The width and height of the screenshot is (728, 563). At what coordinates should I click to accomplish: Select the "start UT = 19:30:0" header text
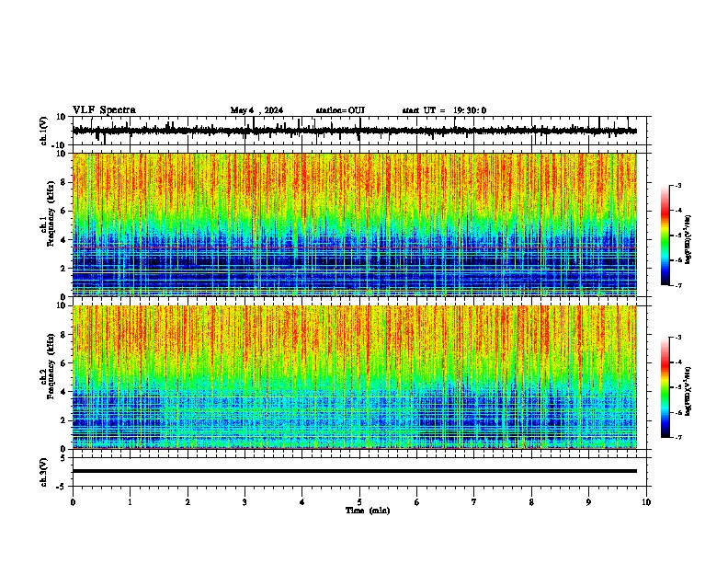444,110
